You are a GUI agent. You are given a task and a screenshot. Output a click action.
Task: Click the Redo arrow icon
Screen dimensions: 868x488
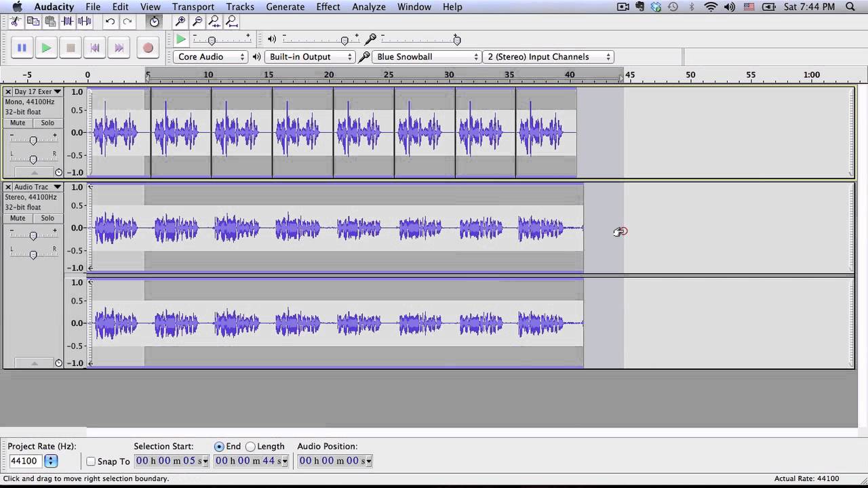pos(127,22)
